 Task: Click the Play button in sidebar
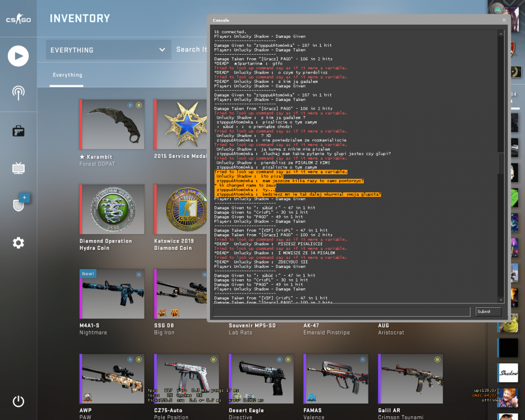point(18,56)
